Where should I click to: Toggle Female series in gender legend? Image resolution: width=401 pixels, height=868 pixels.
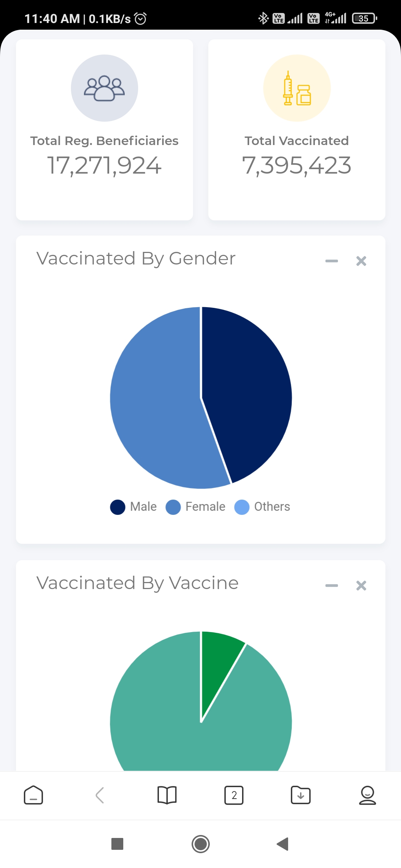click(195, 507)
